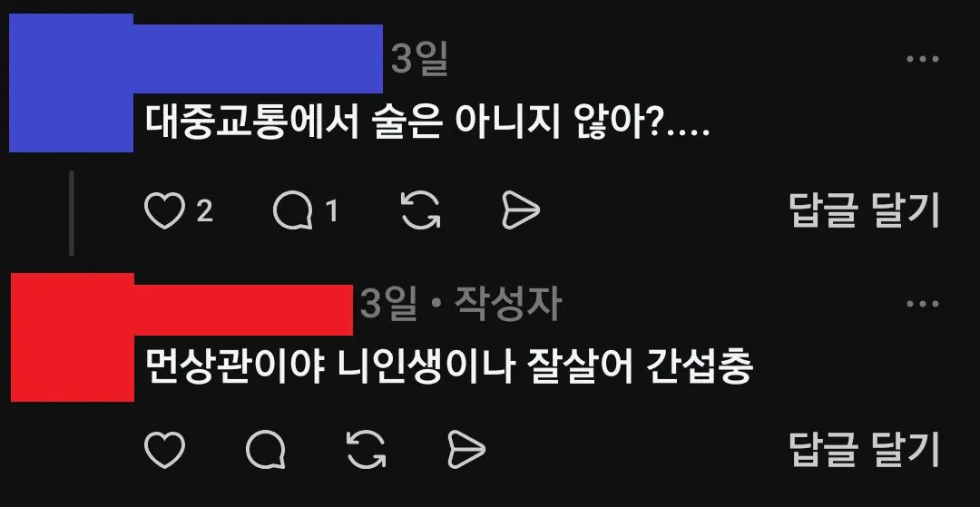The height and width of the screenshot is (507, 980).
Task: Open the blue-masked commenter's profile picture
Action: pos(72,83)
